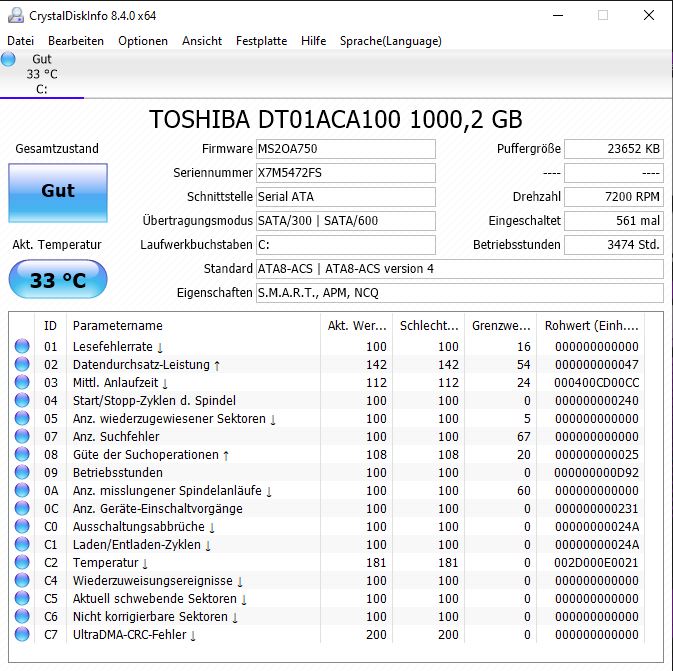
Task: Select raw value 000000000D92
Action: tap(597, 473)
